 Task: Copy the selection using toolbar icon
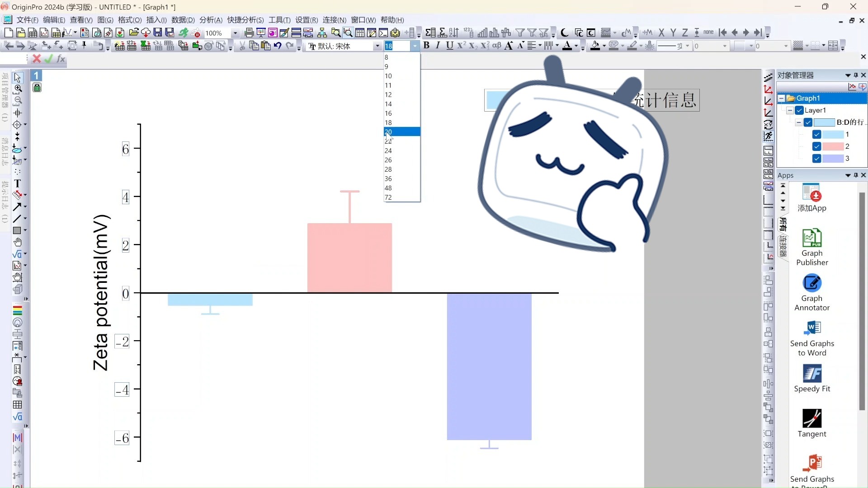(254, 46)
